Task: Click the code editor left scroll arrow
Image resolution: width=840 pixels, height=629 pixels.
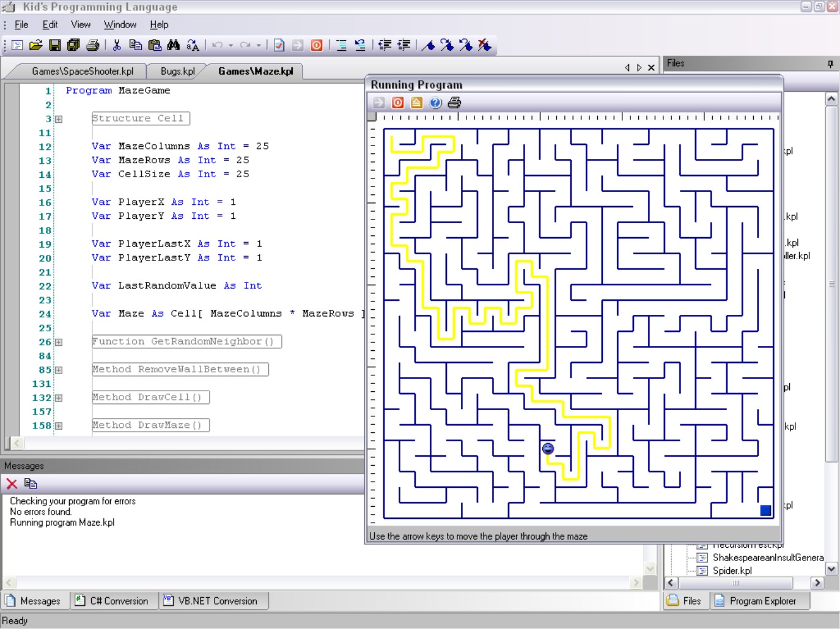Action: [17, 443]
